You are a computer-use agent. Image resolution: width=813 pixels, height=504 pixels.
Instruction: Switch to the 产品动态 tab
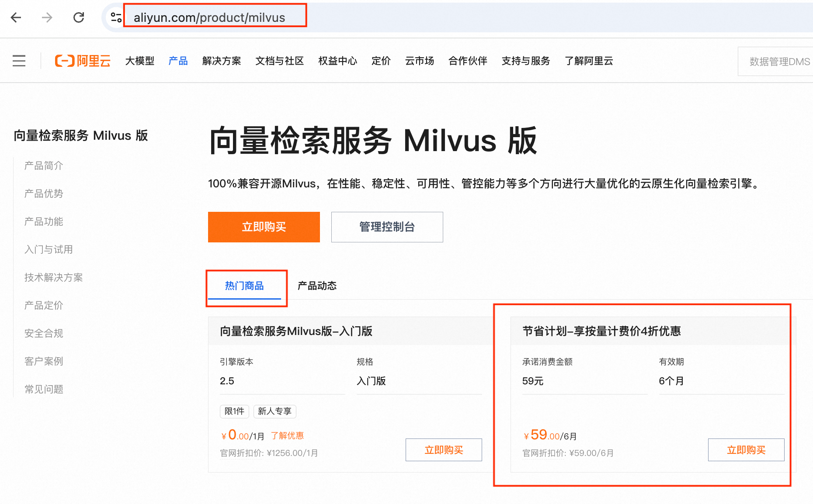click(x=317, y=286)
